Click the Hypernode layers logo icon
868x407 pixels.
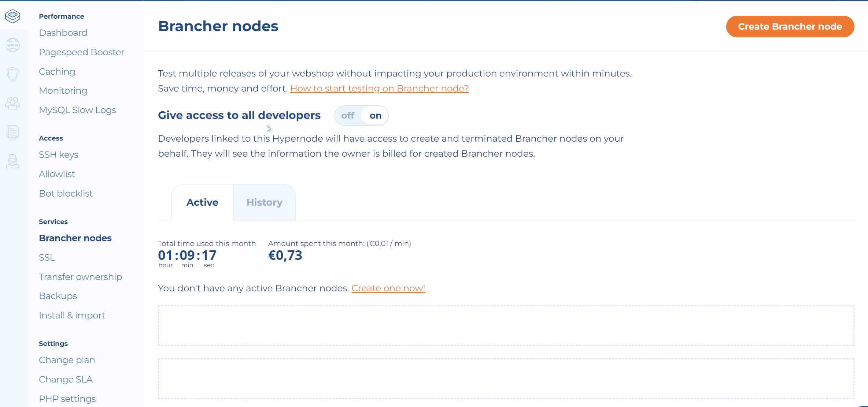[13, 16]
